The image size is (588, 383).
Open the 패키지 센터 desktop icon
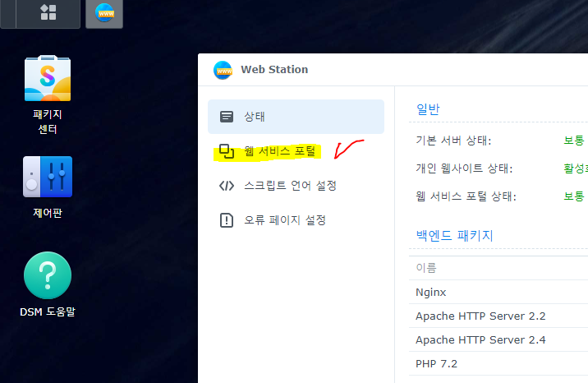coord(48,95)
